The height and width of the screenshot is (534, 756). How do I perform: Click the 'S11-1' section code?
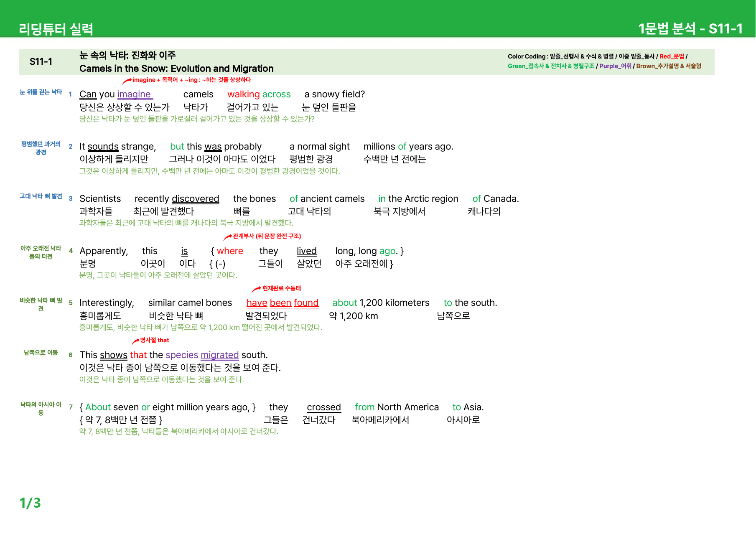pyautogui.click(x=41, y=62)
